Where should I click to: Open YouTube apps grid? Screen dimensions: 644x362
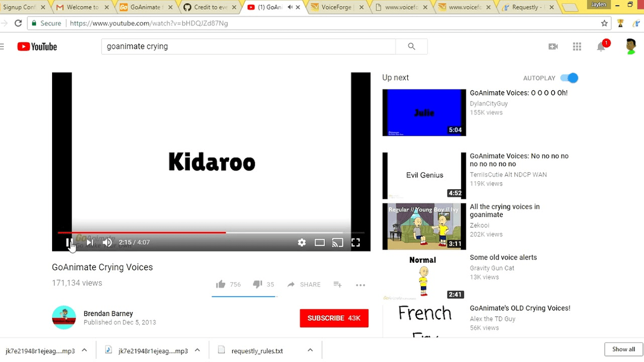577,47
